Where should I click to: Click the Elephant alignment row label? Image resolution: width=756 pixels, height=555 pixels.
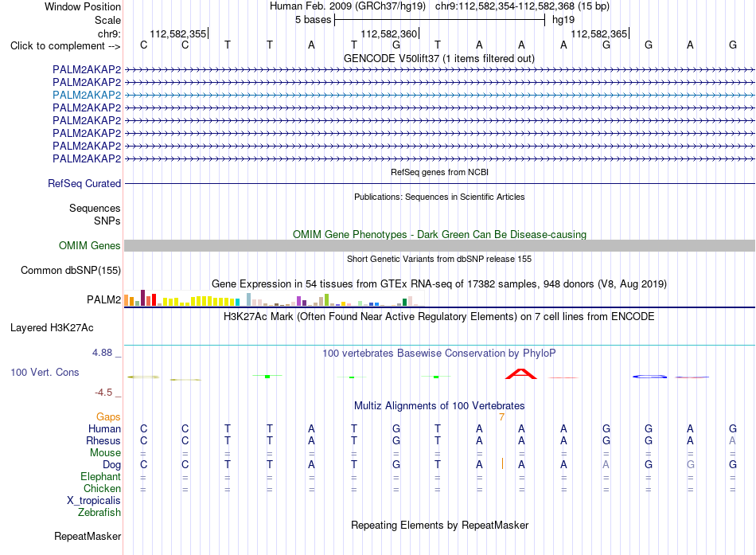point(100,476)
